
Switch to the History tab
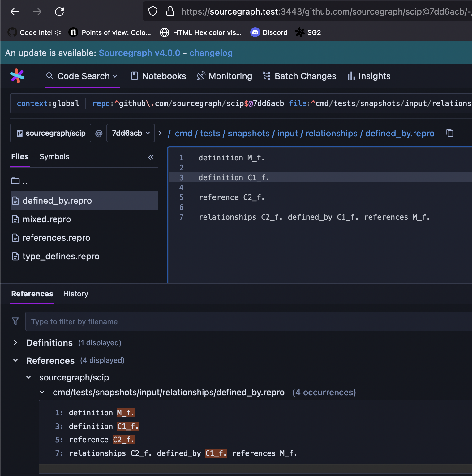point(76,294)
